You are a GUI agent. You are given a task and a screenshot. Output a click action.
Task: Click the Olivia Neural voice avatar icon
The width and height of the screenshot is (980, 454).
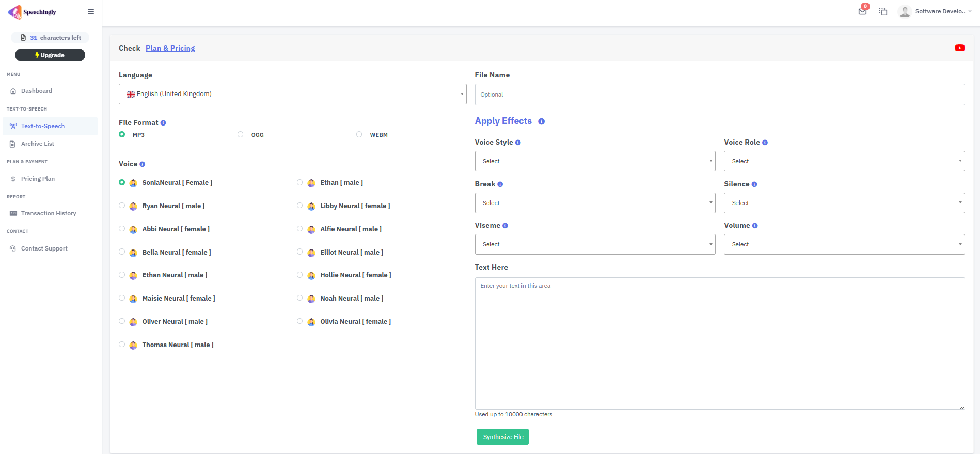click(311, 322)
